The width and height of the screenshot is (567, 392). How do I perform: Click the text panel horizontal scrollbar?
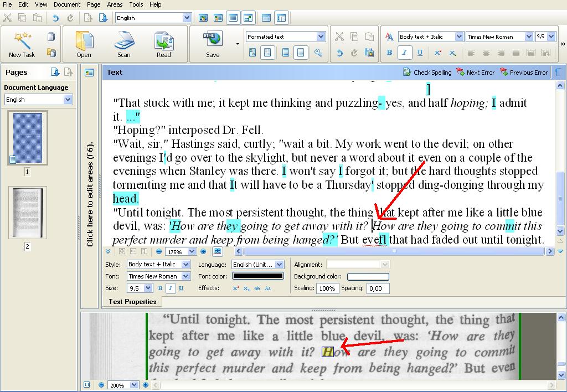coord(394,251)
